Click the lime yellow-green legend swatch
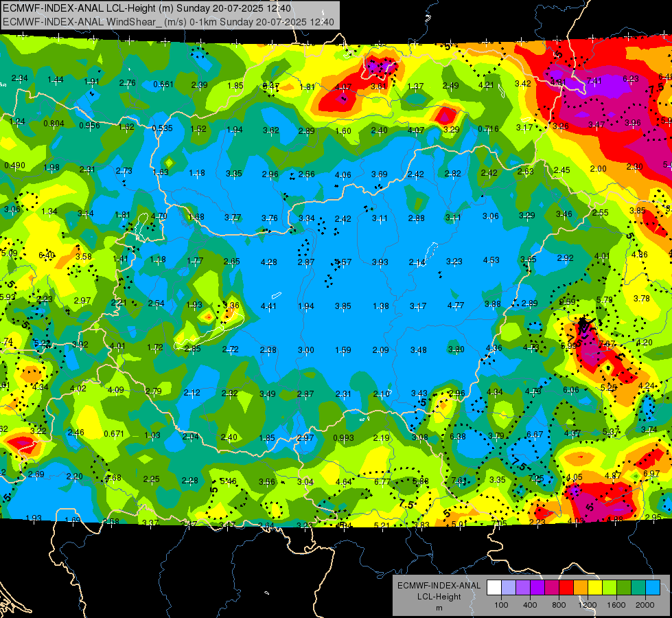Viewport: 672px width, 618px height. tap(610, 588)
